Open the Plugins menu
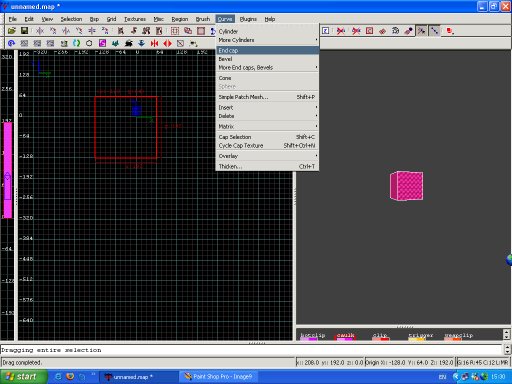Image resolution: width=512 pixels, height=384 pixels. (x=248, y=19)
